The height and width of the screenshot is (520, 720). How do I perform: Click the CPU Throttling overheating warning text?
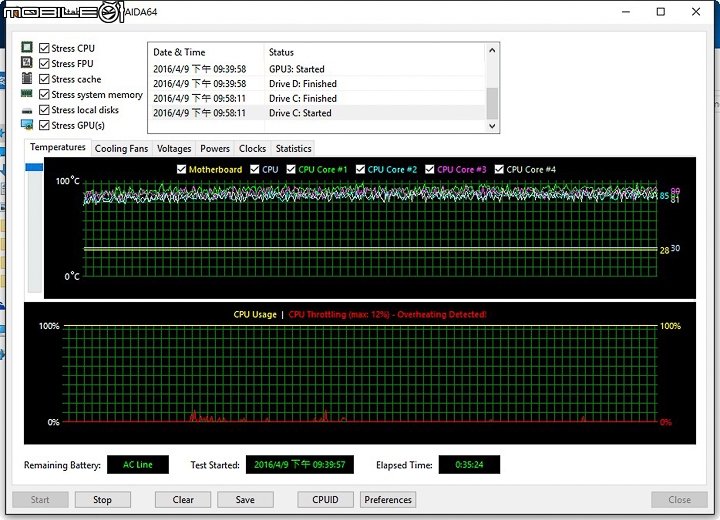pyautogui.click(x=387, y=315)
